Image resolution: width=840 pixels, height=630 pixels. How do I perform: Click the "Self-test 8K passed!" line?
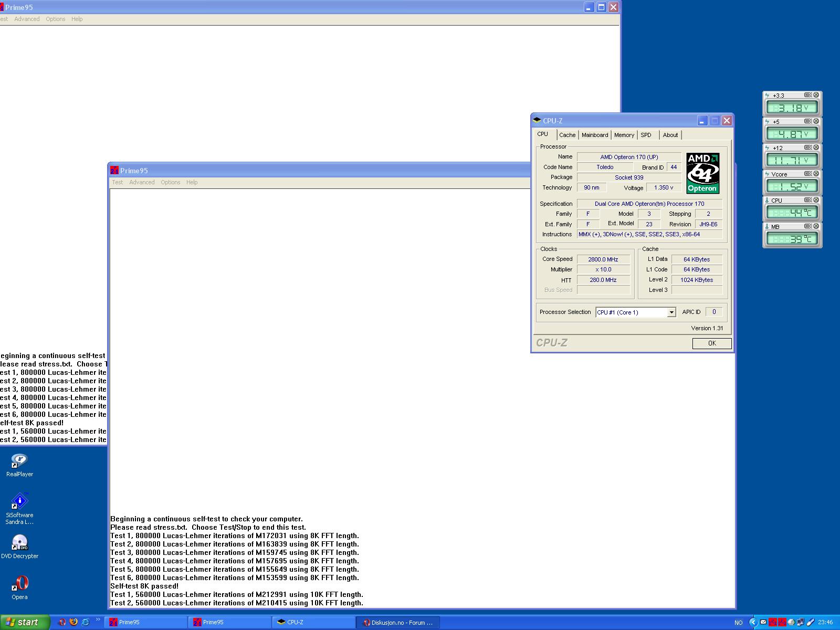pyautogui.click(x=144, y=586)
